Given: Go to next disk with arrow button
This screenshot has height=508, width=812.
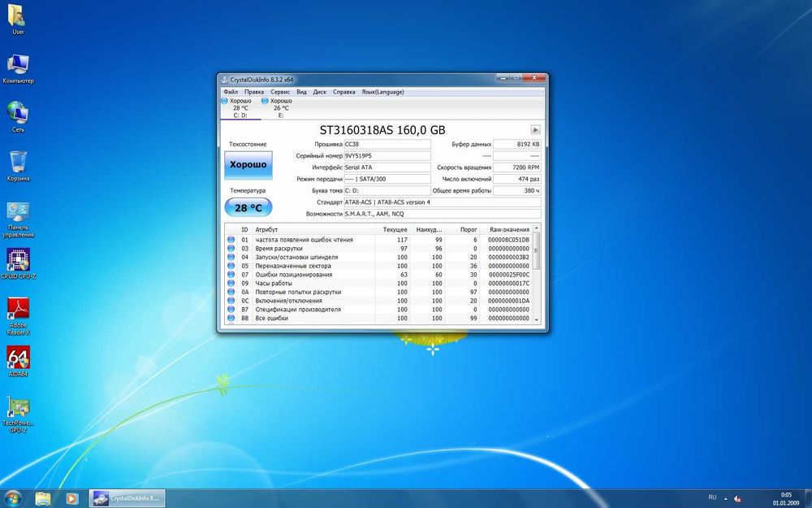Looking at the screenshot, I should [535, 130].
